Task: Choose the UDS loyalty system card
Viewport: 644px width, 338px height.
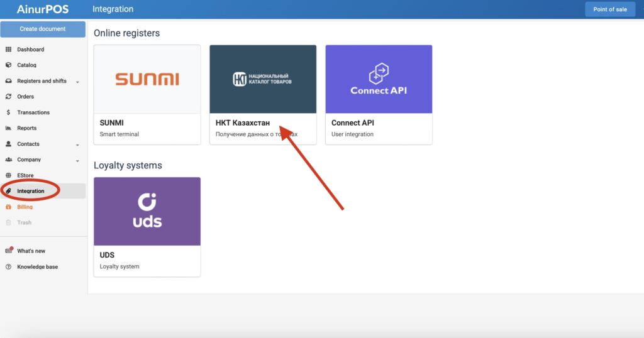Action: (x=147, y=226)
